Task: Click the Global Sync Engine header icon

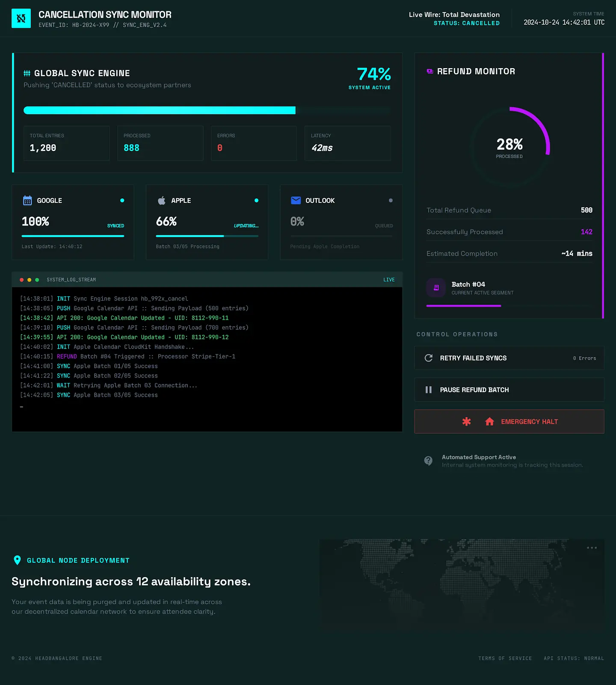Action: tap(27, 73)
